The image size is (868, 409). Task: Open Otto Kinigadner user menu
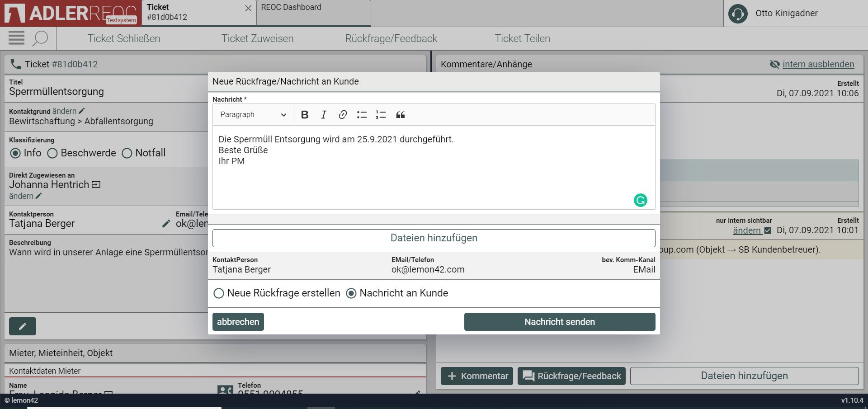[x=786, y=14]
